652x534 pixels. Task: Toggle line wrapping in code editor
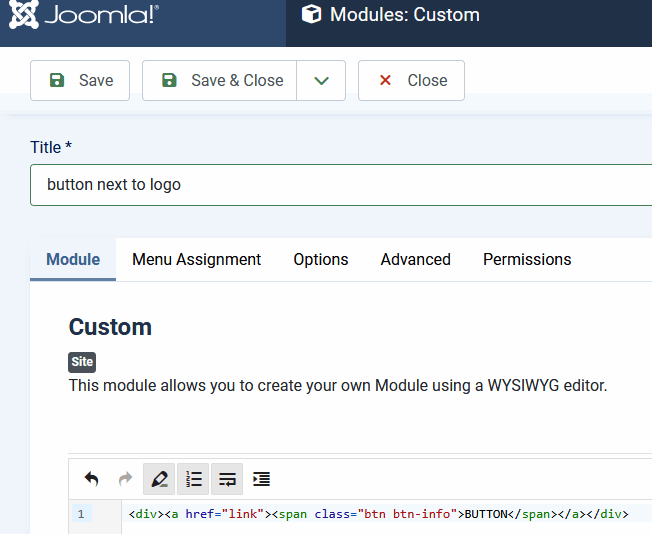tap(227, 479)
